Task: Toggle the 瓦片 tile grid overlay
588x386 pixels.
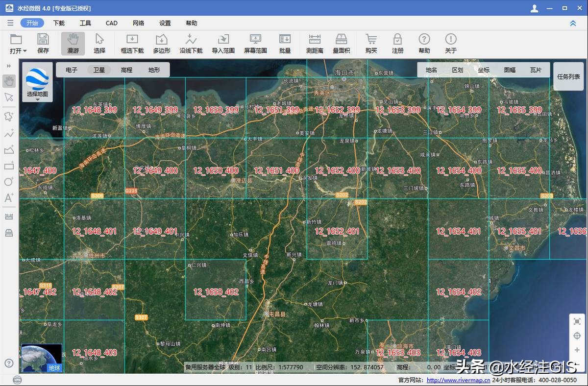Action: point(536,70)
